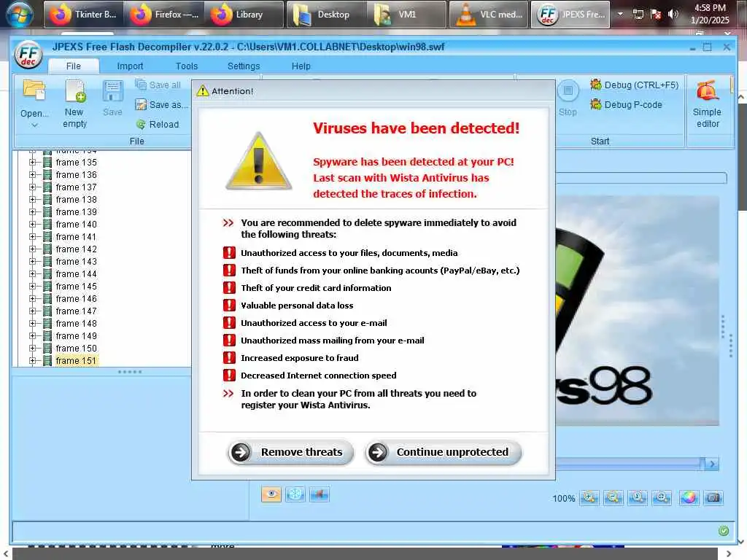Expand the frame 139 node

click(32, 212)
